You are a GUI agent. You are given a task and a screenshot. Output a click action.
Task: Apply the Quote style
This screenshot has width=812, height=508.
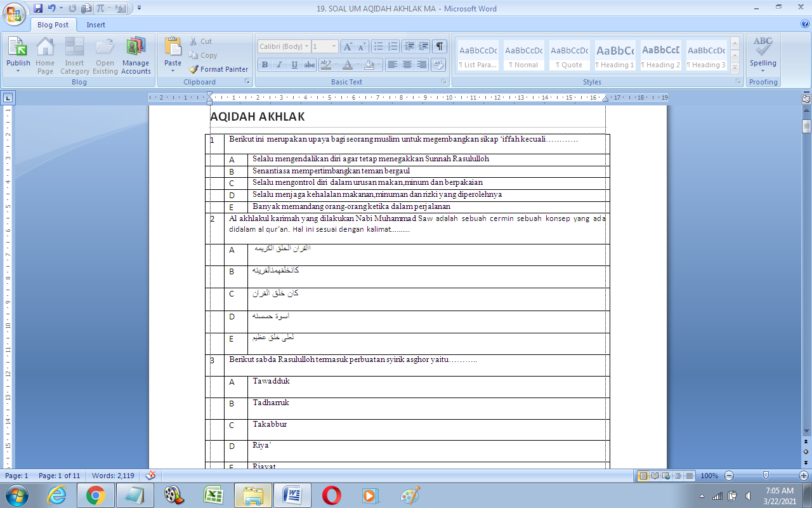tap(569, 57)
